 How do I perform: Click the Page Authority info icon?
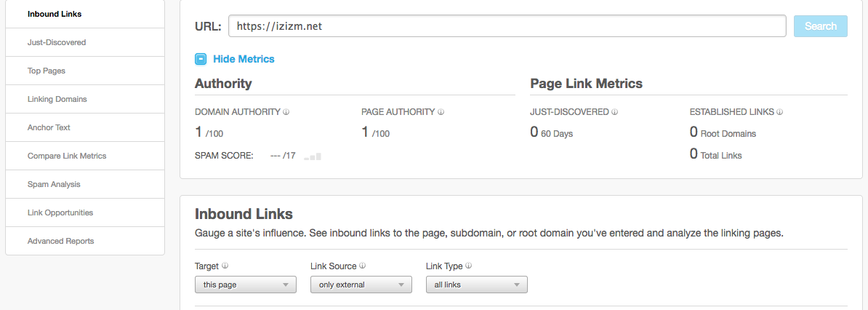click(x=441, y=112)
